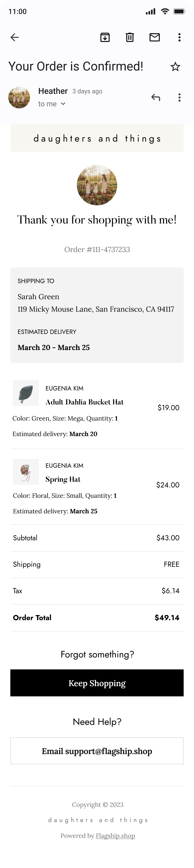The width and height of the screenshot is (194, 868).
Task: Reply to Heather's message
Action: pyautogui.click(x=156, y=98)
